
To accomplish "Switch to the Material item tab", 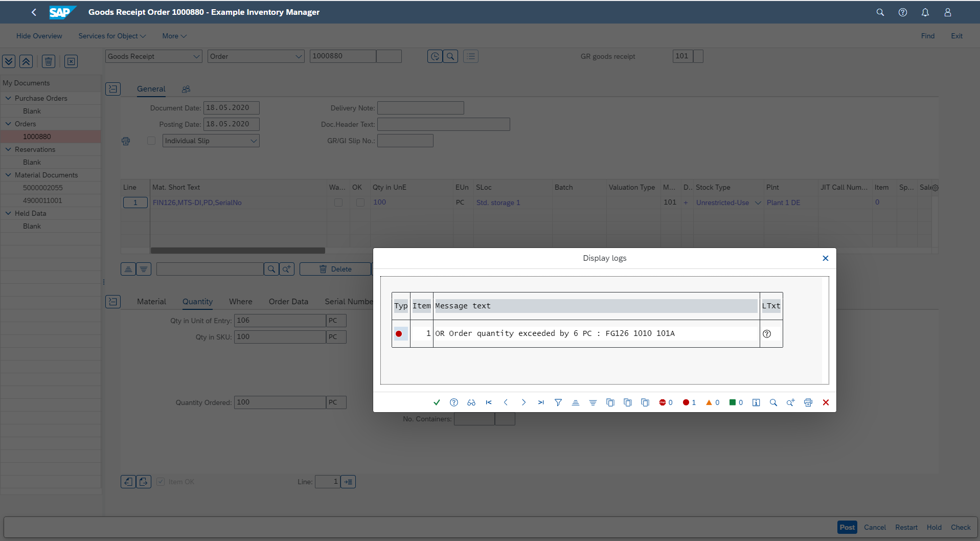I will pos(151,302).
